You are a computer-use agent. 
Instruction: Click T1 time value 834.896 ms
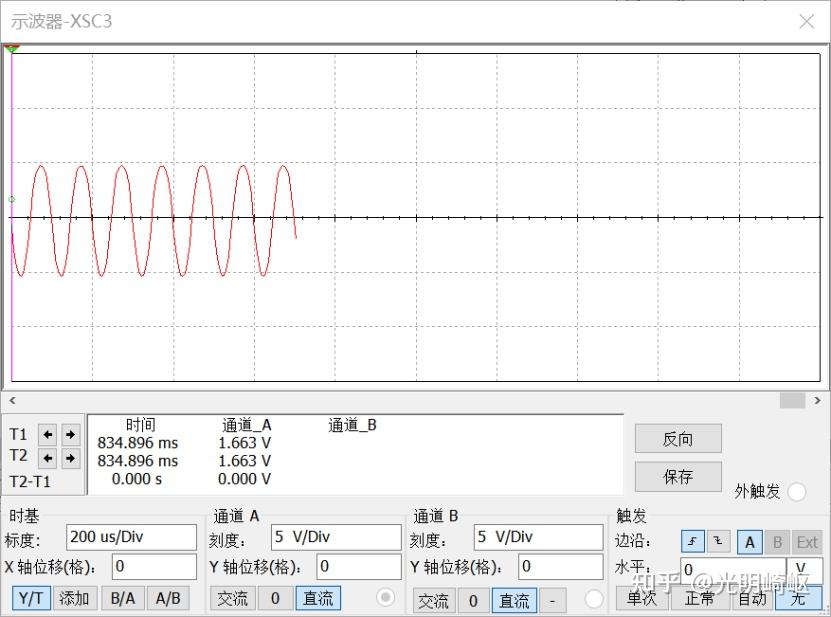(x=137, y=443)
